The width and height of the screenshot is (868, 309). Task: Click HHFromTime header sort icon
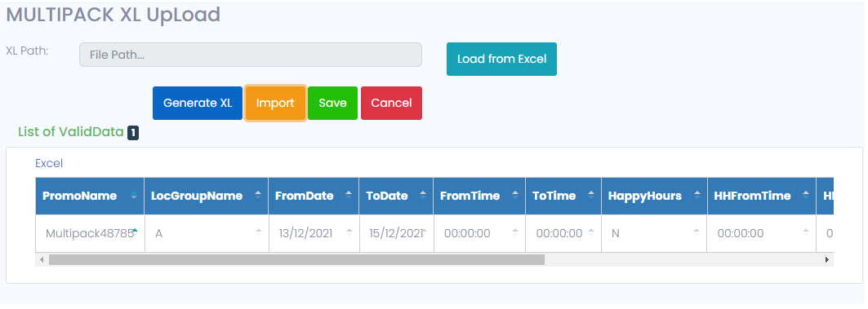805,196
